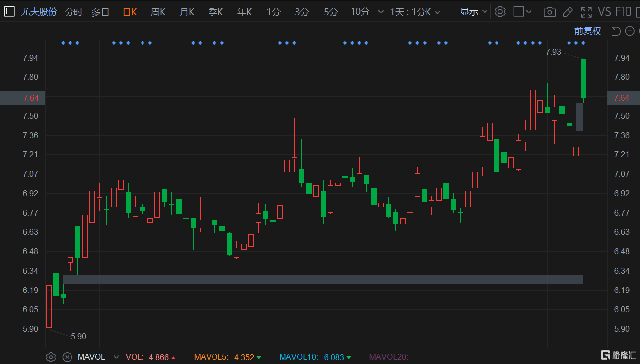Click the 7.94 label on left axis
Screen dimensions: 640x364
[31, 58]
